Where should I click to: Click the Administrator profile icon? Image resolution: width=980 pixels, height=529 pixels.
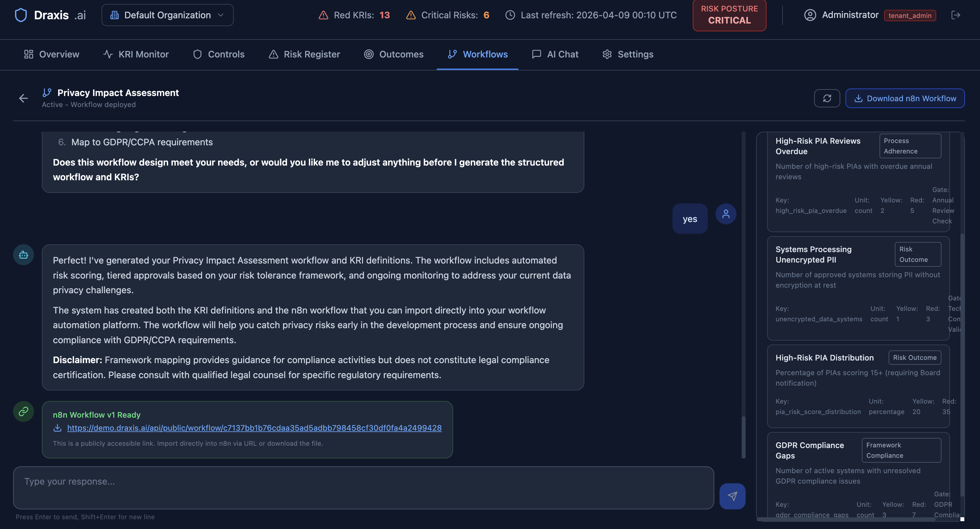coord(810,15)
